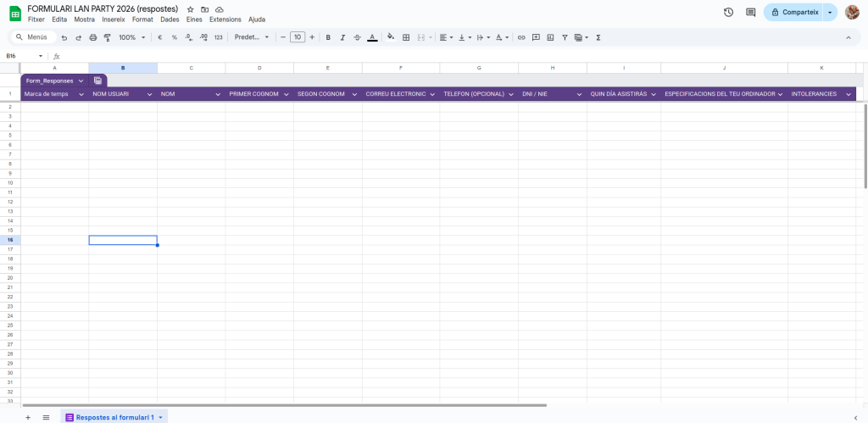Click the Insert chart icon
The width and height of the screenshot is (868, 423).
click(x=550, y=37)
